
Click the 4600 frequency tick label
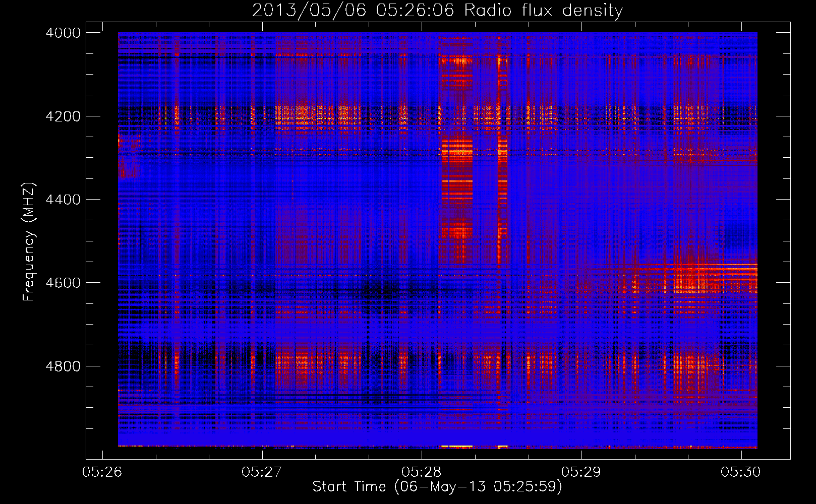[63, 283]
